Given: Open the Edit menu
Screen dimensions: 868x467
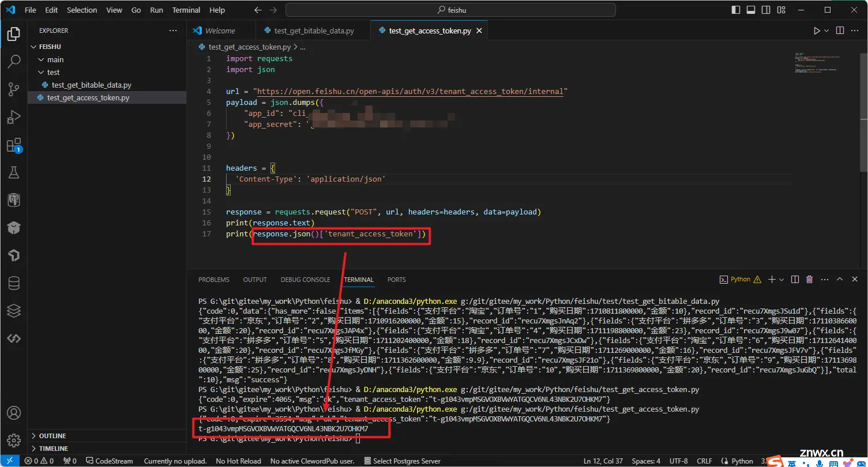Looking at the screenshot, I should click(x=51, y=10).
